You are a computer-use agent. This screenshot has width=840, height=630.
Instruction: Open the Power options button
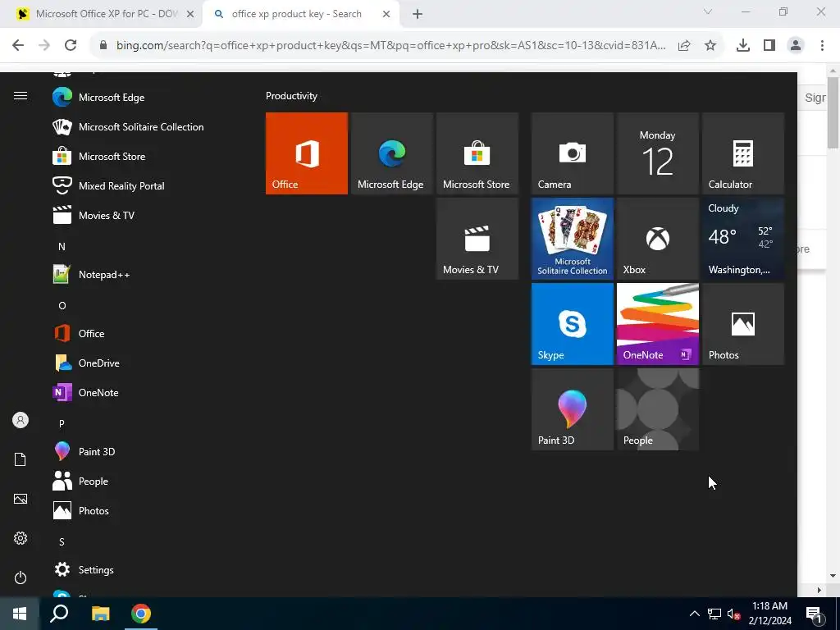pyautogui.click(x=21, y=577)
